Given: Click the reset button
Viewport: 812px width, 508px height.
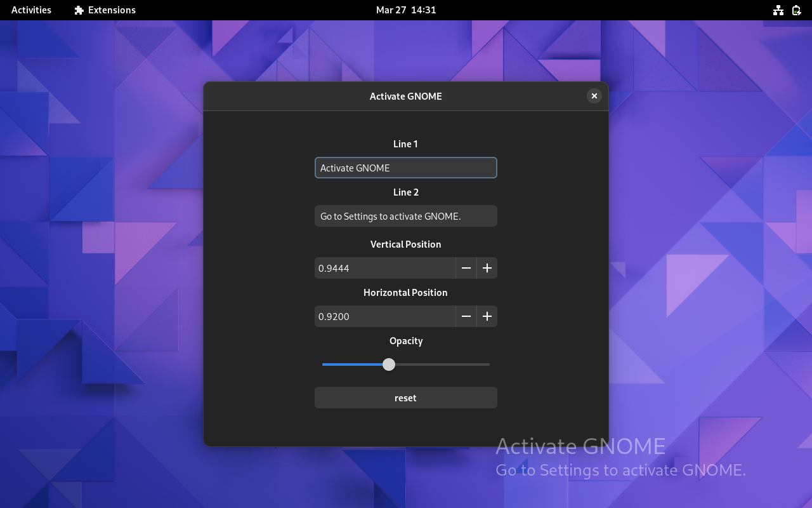Looking at the screenshot, I should [406, 398].
